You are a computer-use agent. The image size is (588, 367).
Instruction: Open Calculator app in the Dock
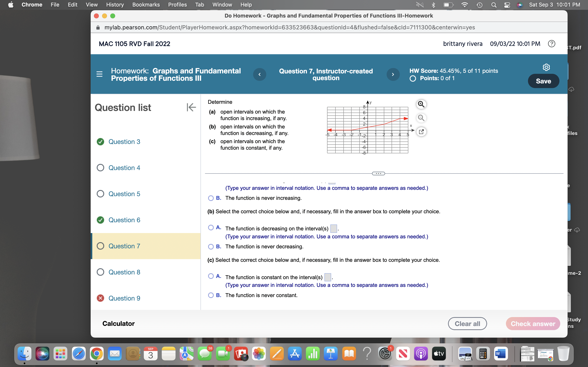[483, 354]
